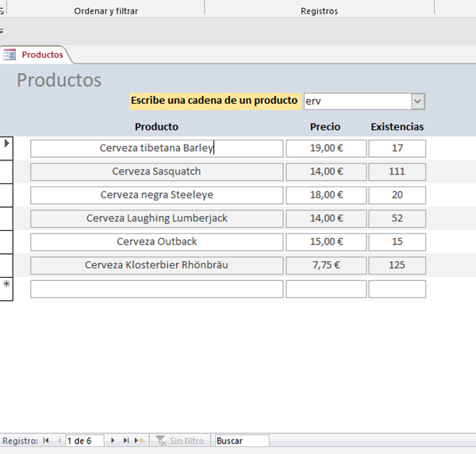Select the new record asterisk row selector
Image resolution: width=476 pixels, height=454 pixels.
(8, 285)
